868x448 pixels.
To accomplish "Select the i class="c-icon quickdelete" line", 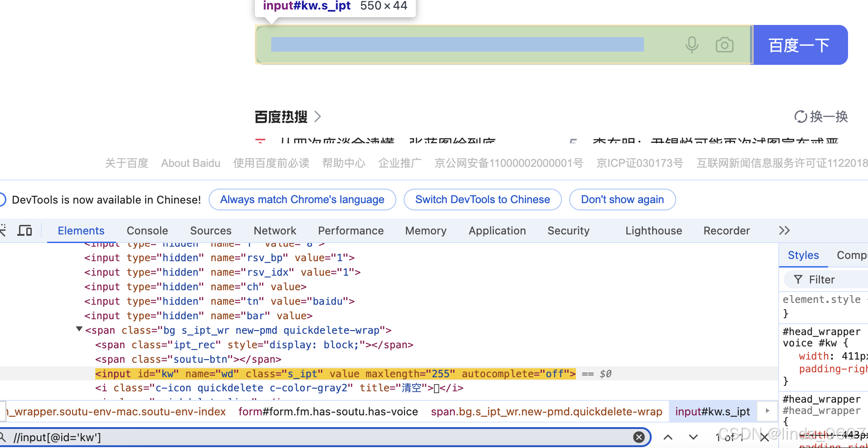I will click(279, 388).
